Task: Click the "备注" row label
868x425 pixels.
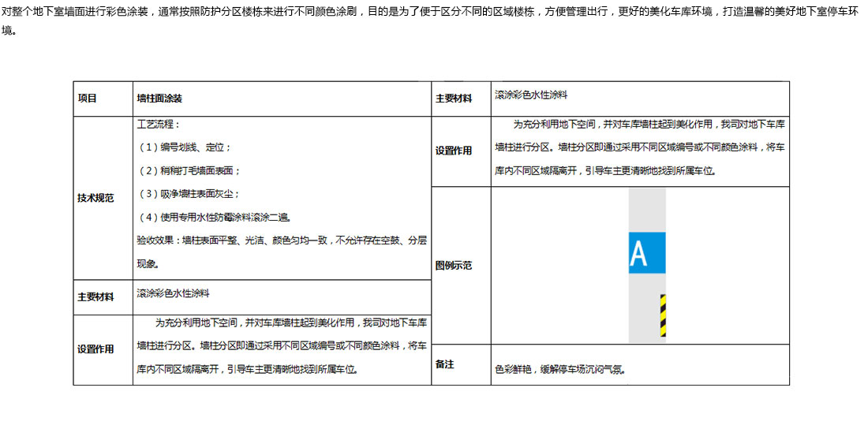Action: click(445, 365)
